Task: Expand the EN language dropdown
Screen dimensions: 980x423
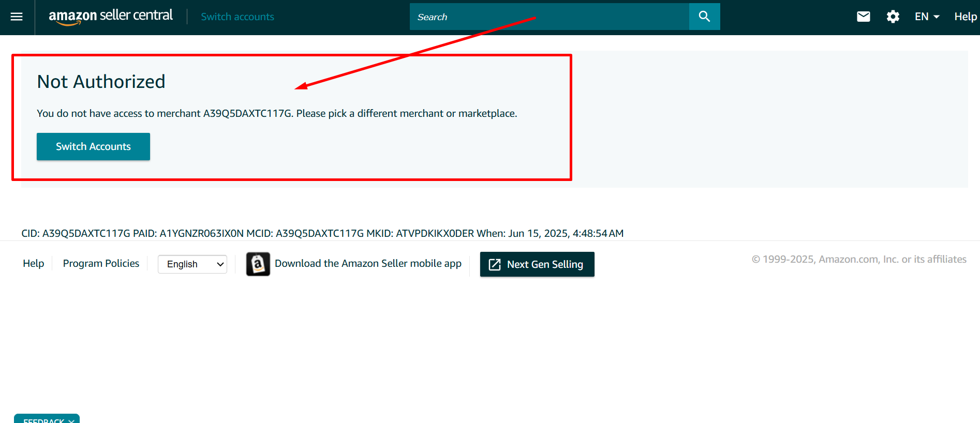Action: click(927, 17)
